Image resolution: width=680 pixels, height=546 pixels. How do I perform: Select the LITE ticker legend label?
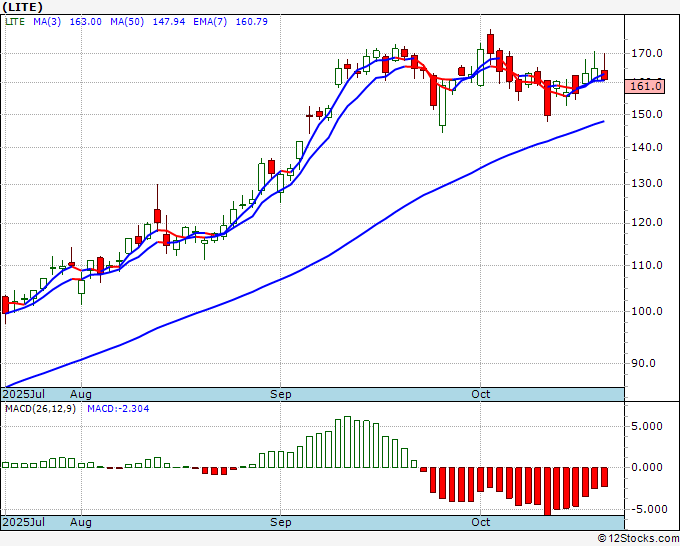15,22
